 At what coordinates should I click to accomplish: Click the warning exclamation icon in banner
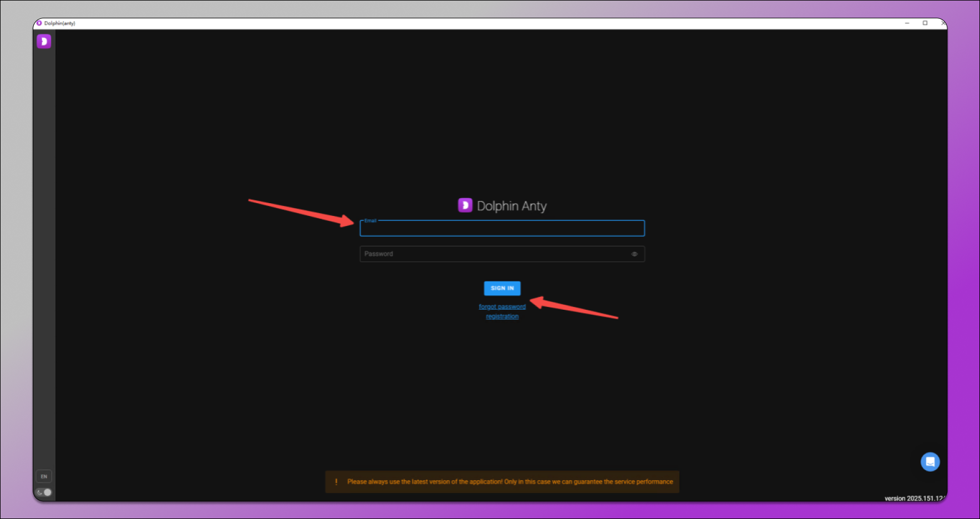pyautogui.click(x=336, y=482)
